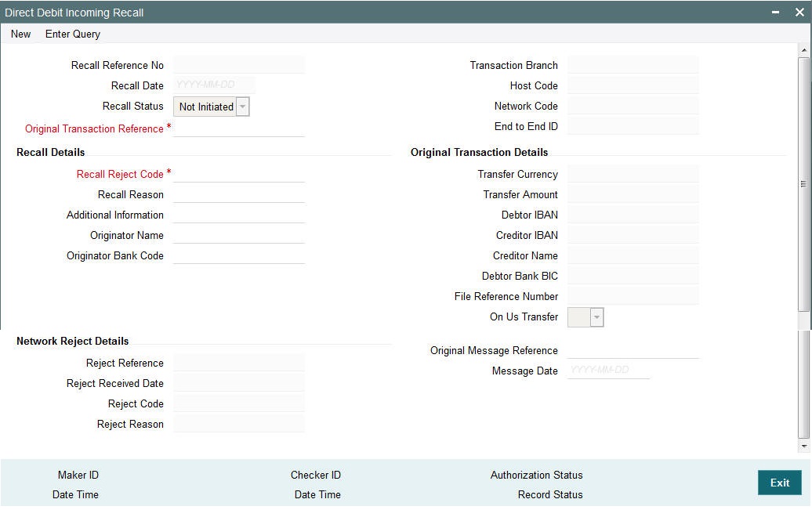This screenshot has height=510, width=812.
Task: Click the window minimize icon
Action: pyautogui.click(x=778, y=13)
